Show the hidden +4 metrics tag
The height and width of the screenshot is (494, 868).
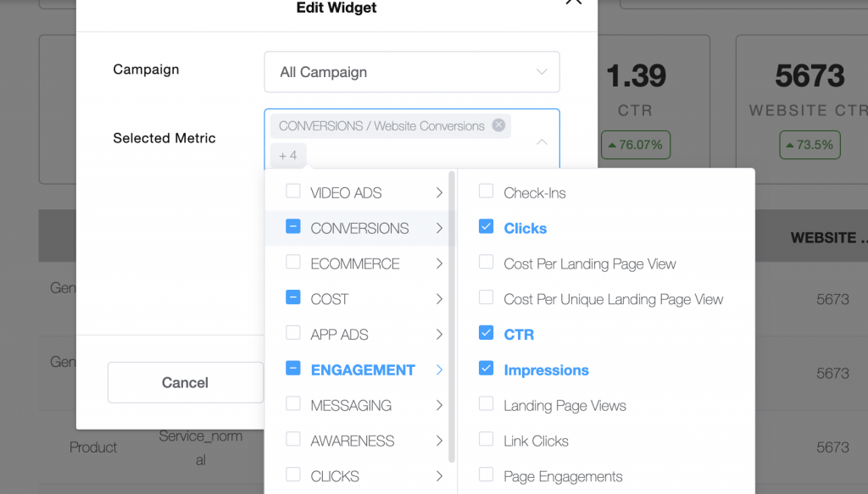(288, 155)
